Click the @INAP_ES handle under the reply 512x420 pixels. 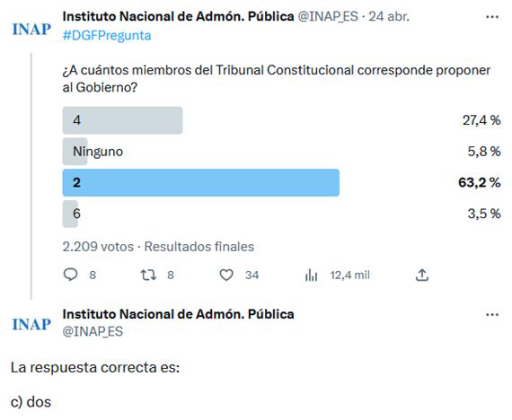pos(93,331)
